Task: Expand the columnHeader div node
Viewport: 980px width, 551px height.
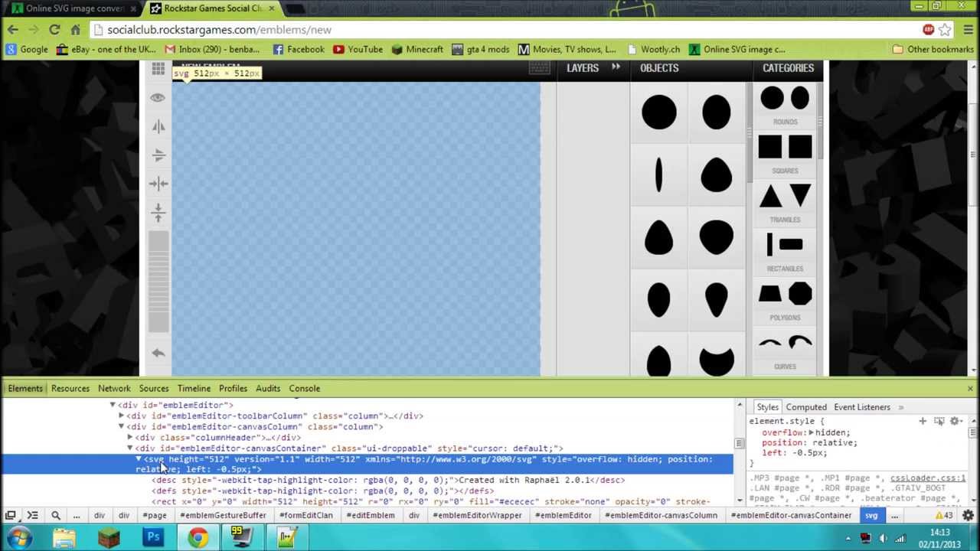Action: point(130,438)
